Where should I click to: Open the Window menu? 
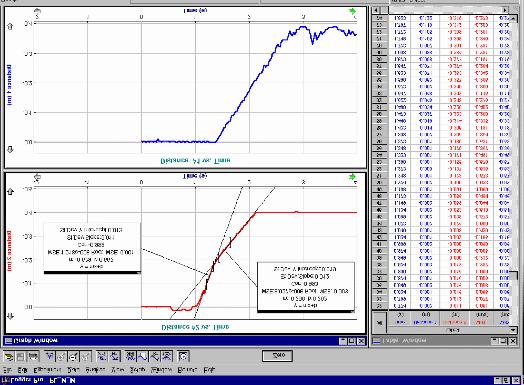click(x=161, y=370)
